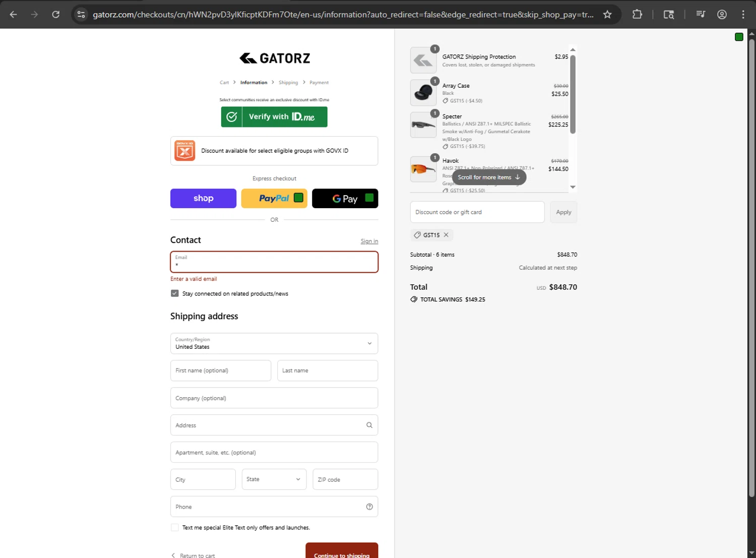The image size is (756, 558).
Task: Focus the Company optional field
Action: [274, 398]
